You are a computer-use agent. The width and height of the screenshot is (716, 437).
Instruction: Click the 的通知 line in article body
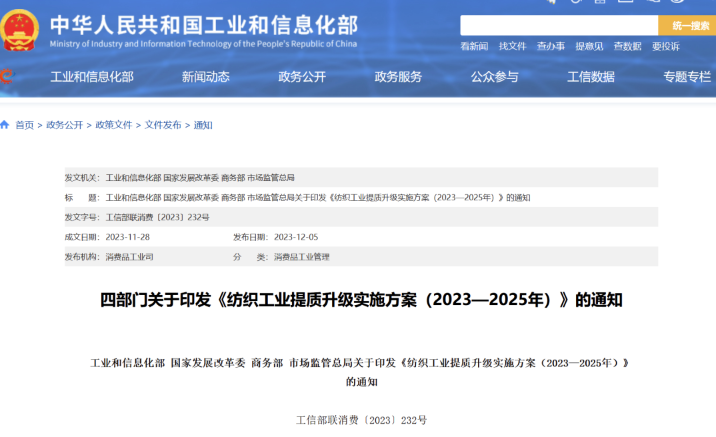click(x=362, y=382)
